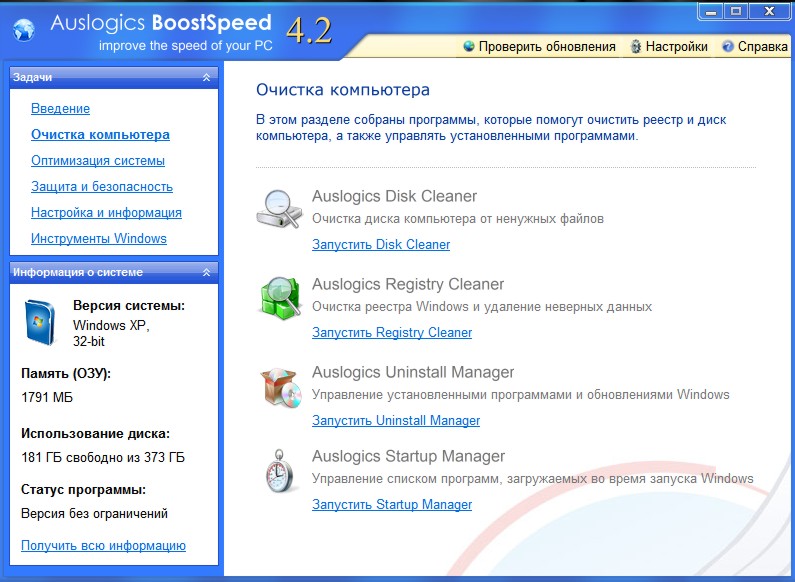Close the BoostSpeed window
795x582 pixels.
click(770, 11)
